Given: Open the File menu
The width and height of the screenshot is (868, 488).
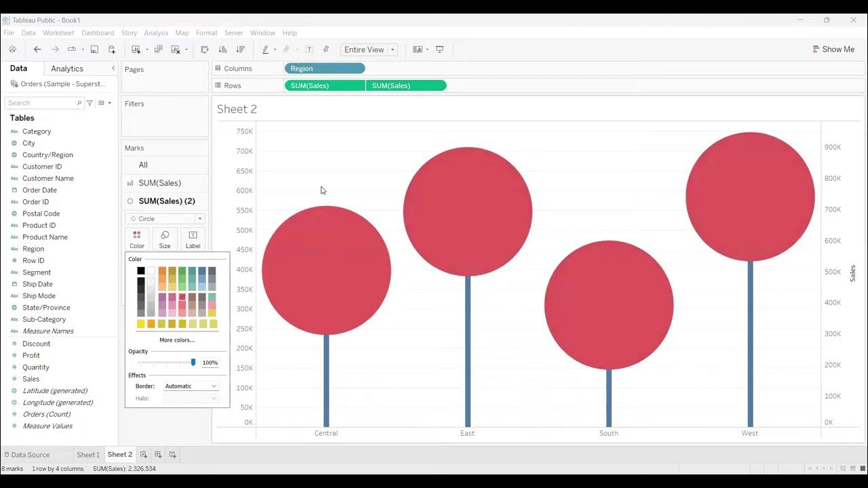Looking at the screenshot, I should (9, 33).
